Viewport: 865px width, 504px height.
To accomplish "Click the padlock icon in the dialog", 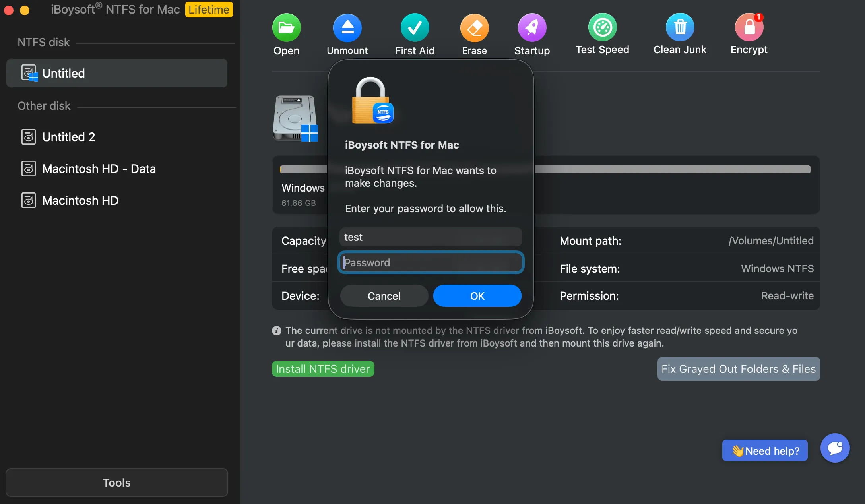I will pos(372,100).
